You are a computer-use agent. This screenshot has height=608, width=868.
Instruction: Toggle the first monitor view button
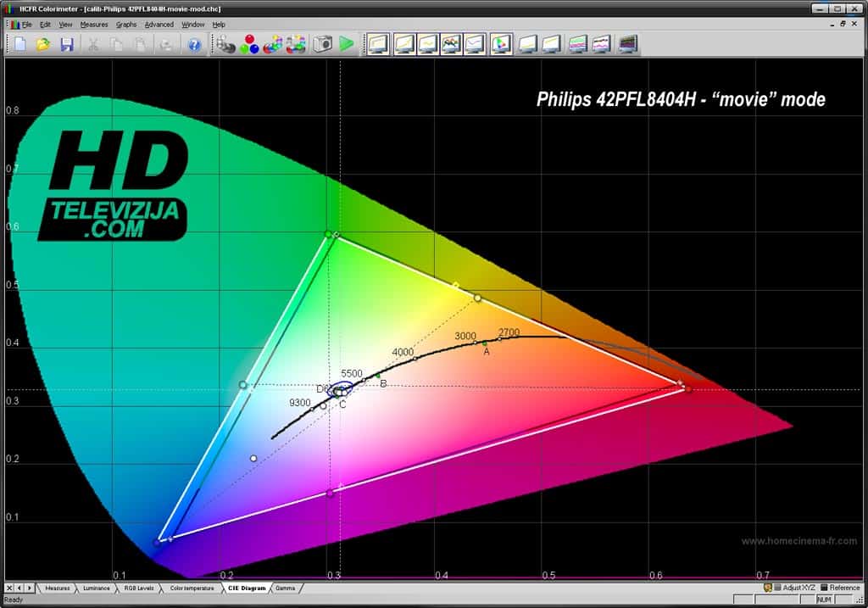[379, 44]
